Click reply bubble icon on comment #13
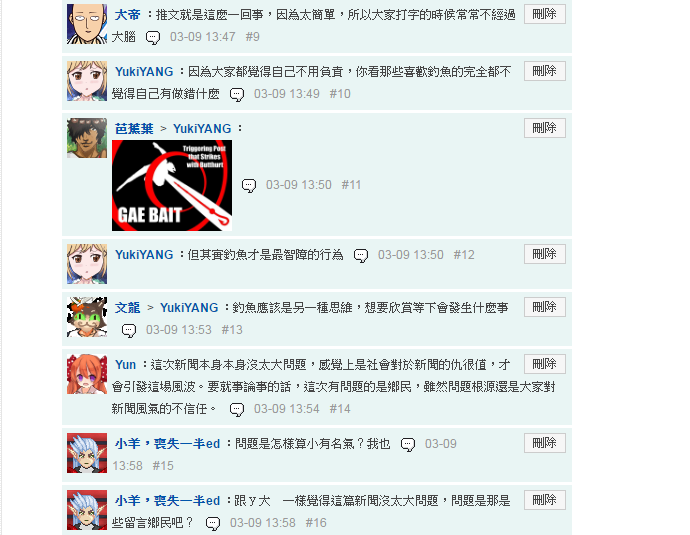 point(128,330)
